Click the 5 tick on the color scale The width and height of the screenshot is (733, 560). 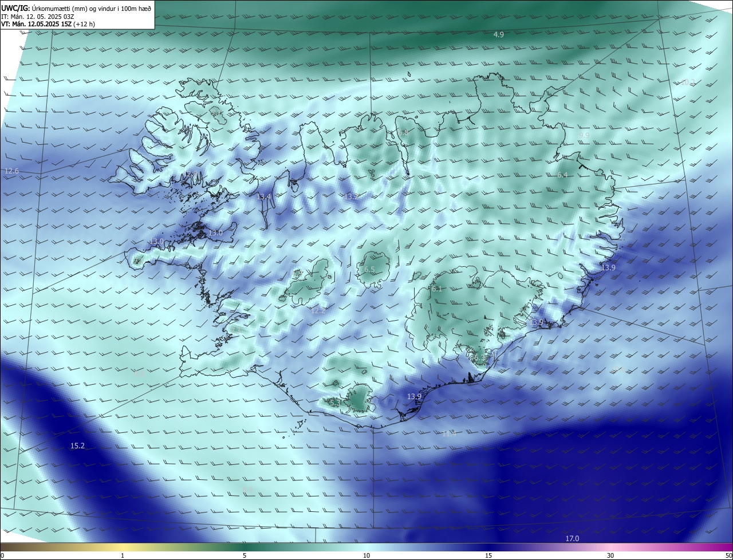coord(245,555)
